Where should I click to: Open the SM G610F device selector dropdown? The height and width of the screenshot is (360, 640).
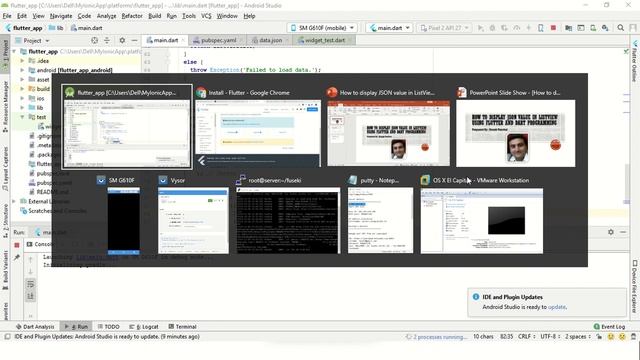coord(322,28)
